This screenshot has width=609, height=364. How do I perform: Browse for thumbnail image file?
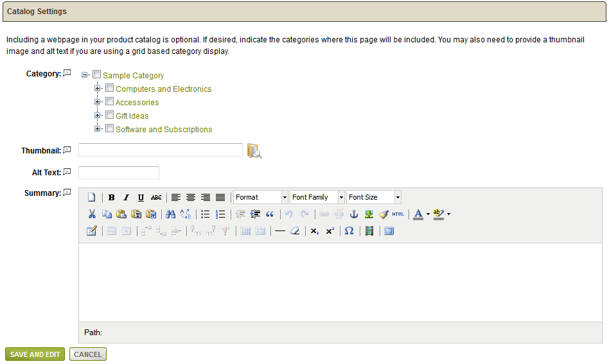click(254, 151)
